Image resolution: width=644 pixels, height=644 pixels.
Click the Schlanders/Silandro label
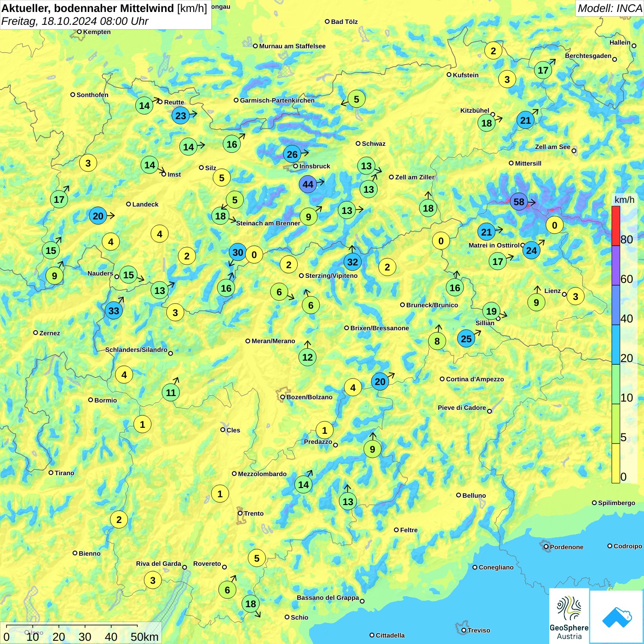tap(136, 350)
